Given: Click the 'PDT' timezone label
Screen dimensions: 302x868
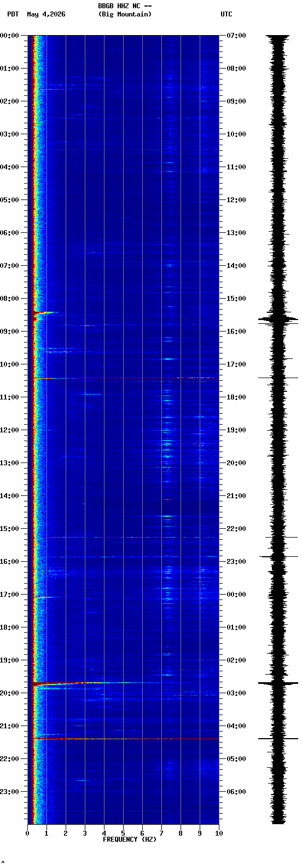Looking at the screenshot, I should (13, 14).
